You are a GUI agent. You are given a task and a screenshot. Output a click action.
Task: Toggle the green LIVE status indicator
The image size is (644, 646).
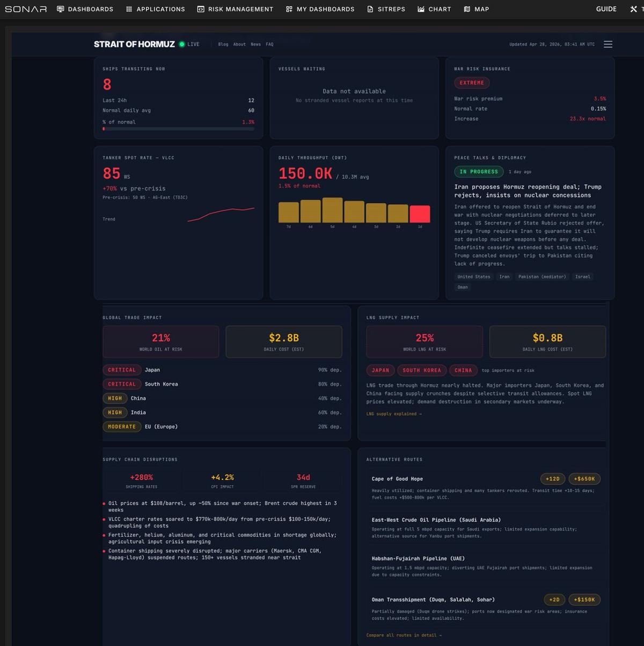(x=182, y=44)
